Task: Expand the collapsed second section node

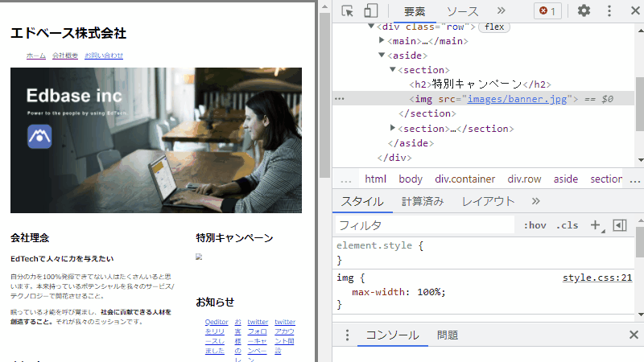Action: coord(392,128)
